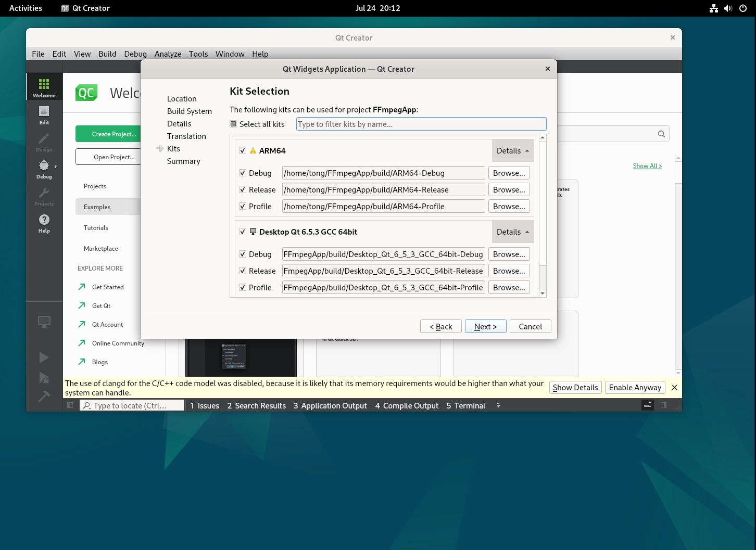Open the Analyze menu

(168, 54)
